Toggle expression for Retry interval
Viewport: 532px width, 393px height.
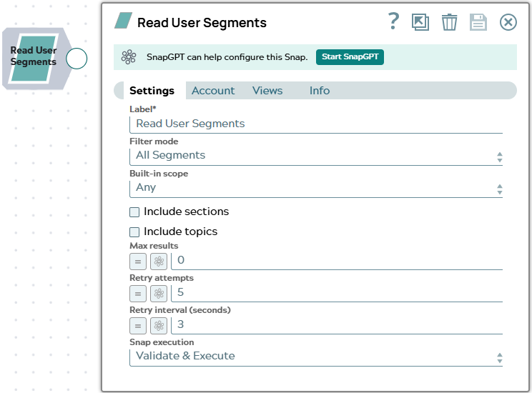point(138,326)
